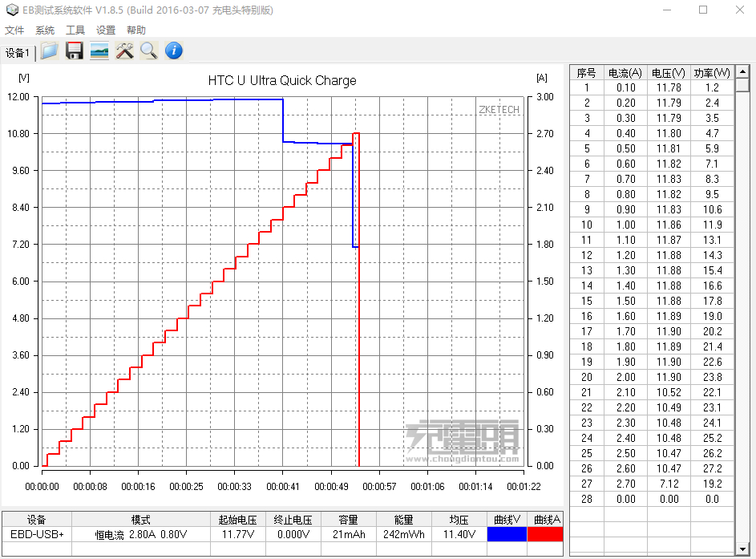Click the 能量 column header
The image size is (756, 559).
pyautogui.click(x=404, y=520)
